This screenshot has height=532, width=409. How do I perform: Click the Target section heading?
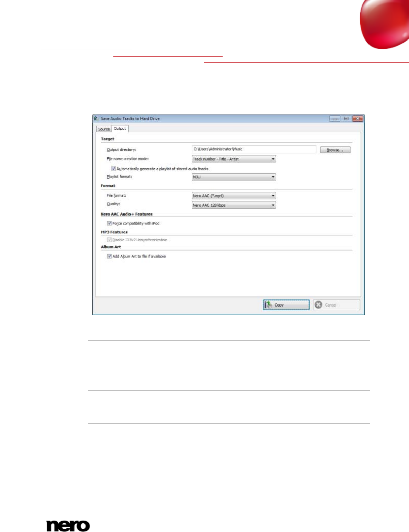point(107,139)
